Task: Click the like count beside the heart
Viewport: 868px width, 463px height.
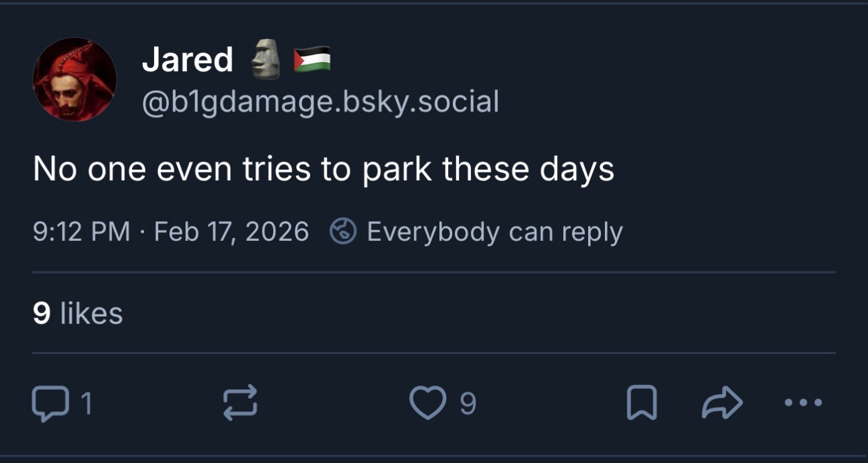Action: click(x=468, y=404)
